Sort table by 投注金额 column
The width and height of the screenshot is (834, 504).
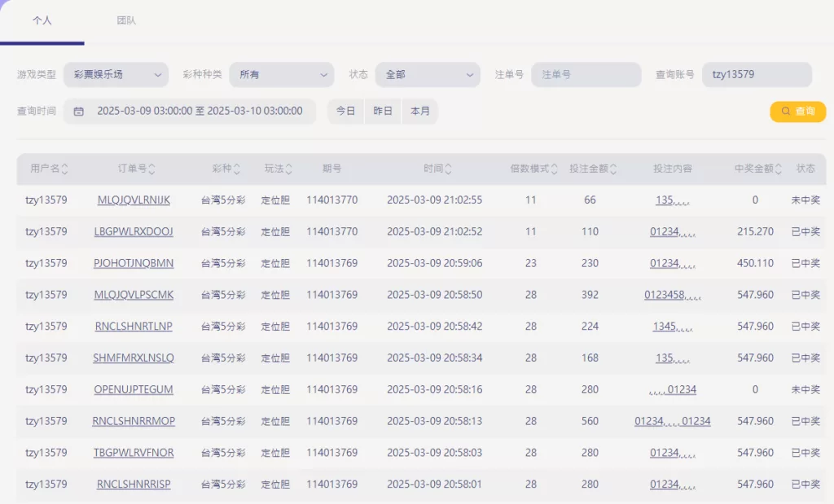click(x=593, y=169)
